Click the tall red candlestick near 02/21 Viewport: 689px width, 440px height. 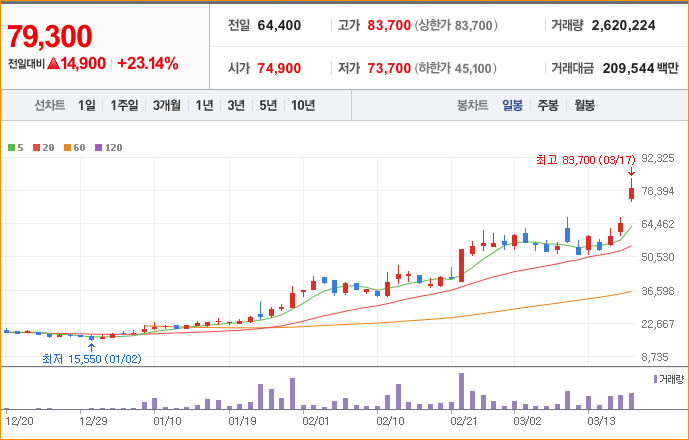click(461, 265)
